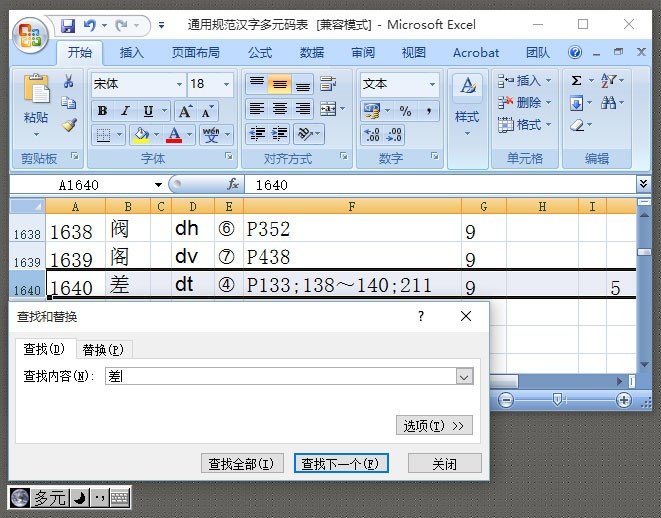Apply yellow fill color bucket
This screenshot has height=518, width=661.
141,135
